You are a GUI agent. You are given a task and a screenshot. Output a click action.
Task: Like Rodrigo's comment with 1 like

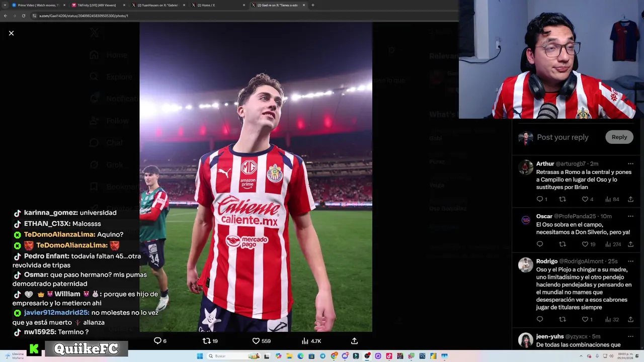click(x=587, y=319)
